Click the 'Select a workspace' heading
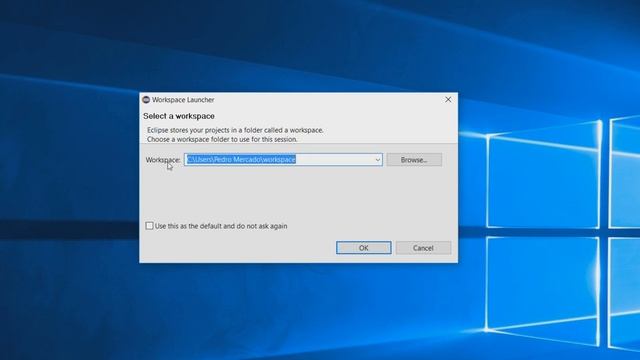The height and width of the screenshot is (360, 640). (179, 116)
